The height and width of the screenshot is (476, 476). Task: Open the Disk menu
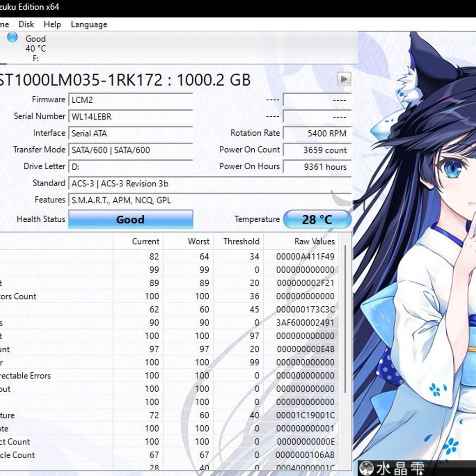26,24
